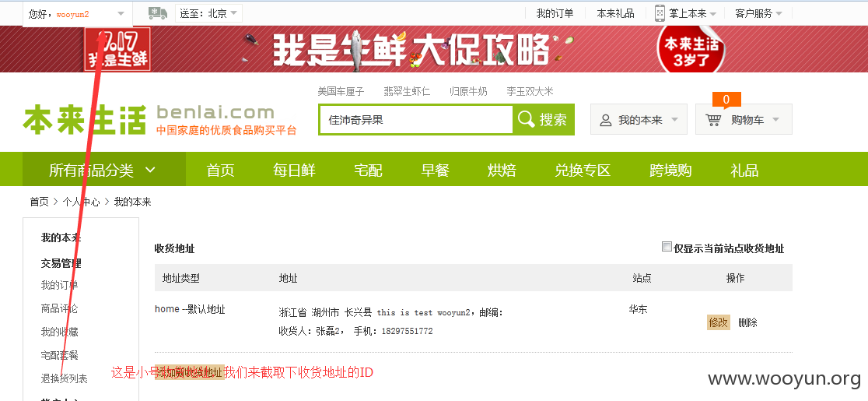The height and width of the screenshot is (401, 868).
Task: Click 个人中心 in the breadcrumb
Action: tap(81, 202)
